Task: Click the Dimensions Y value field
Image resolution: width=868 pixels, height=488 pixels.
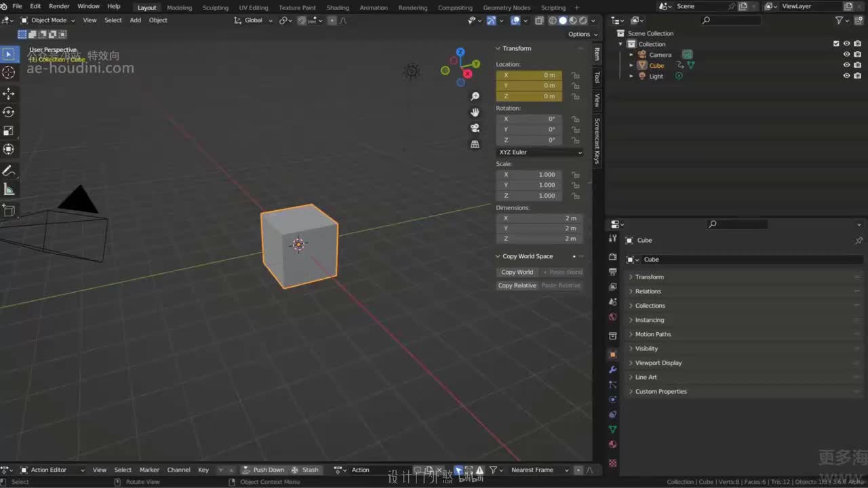Action: click(x=540, y=228)
